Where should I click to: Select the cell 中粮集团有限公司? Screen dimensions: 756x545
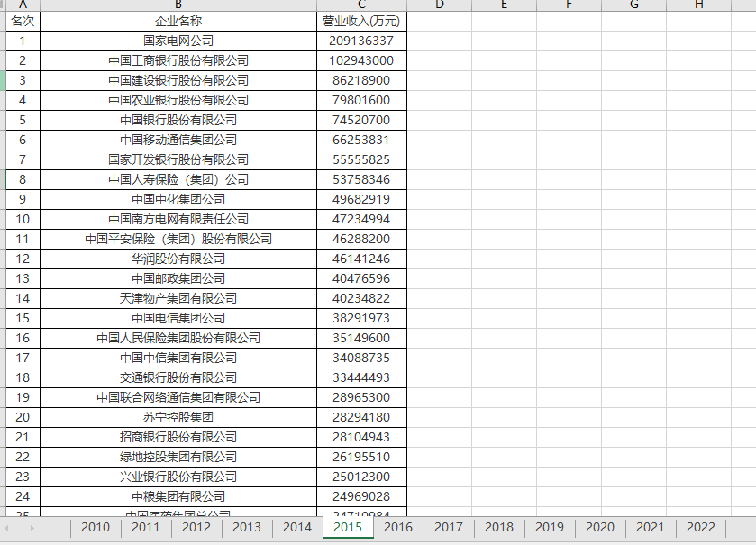click(178, 496)
